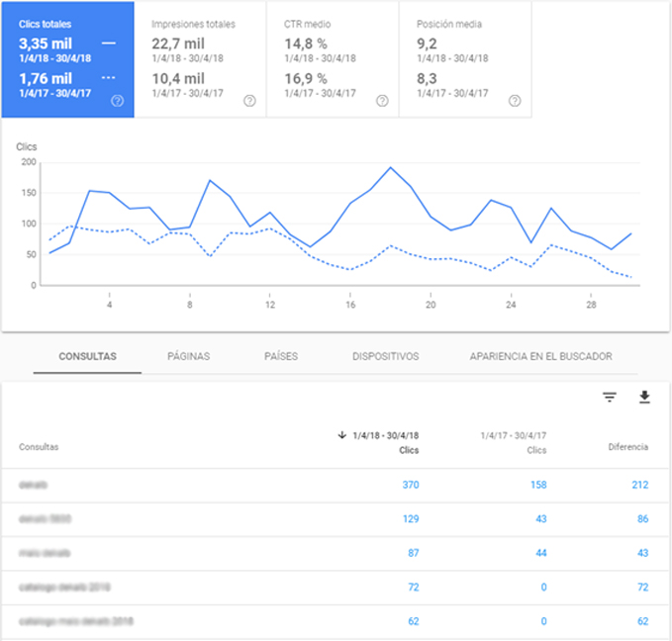Enable the Posición media metric card
Image resolution: width=672 pixels, height=641 pixels.
click(464, 59)
